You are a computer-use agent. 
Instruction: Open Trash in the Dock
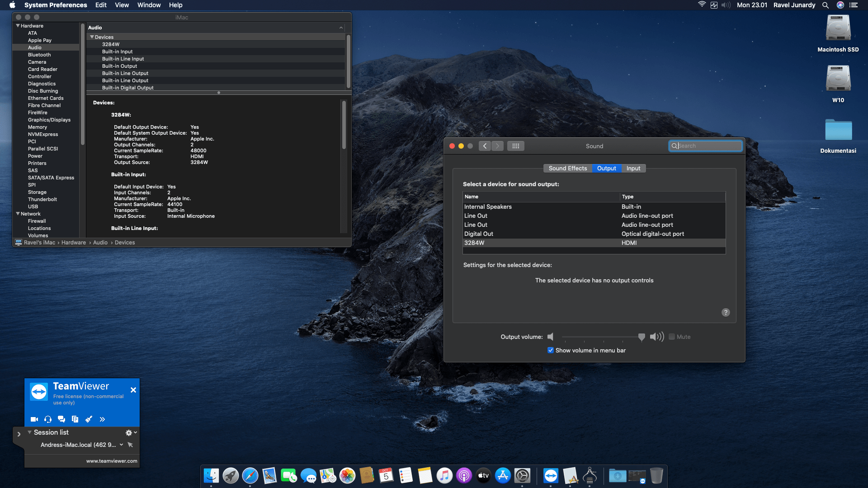click(x=656, y=476)
